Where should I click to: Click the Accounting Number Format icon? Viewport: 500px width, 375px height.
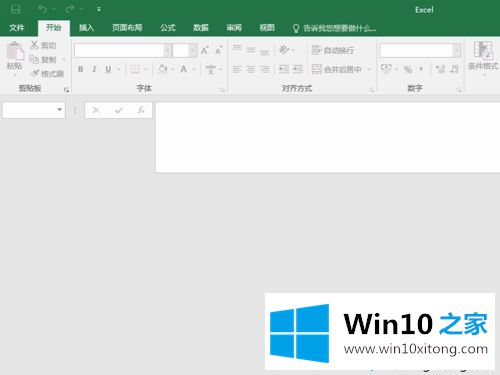(x=386, y=69)
